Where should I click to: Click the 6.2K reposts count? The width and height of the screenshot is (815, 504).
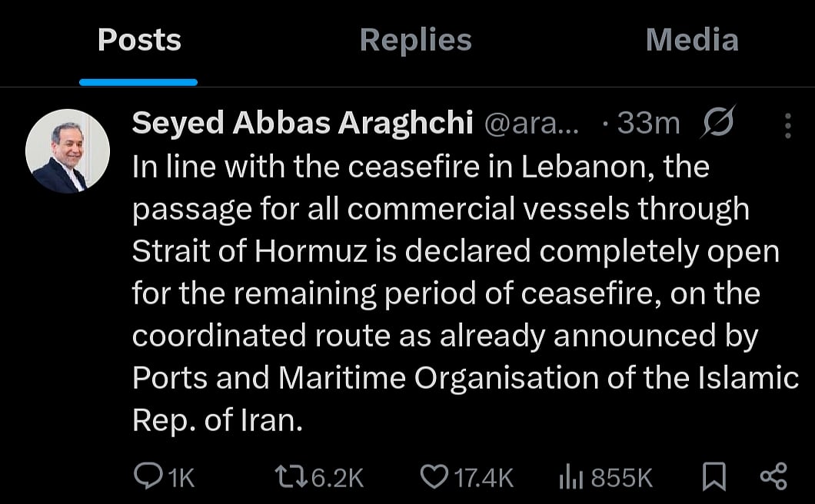pos(338,479)
